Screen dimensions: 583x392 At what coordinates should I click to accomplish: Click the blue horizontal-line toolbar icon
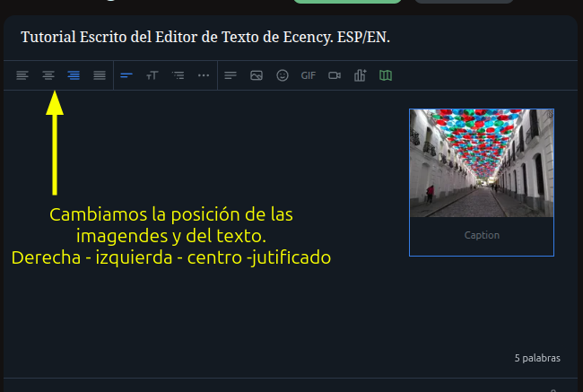126,75
